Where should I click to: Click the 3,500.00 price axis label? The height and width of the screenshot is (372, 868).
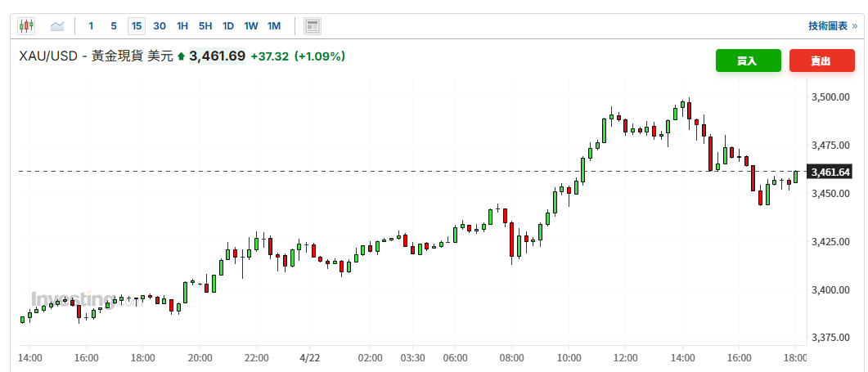pos(830,97)
